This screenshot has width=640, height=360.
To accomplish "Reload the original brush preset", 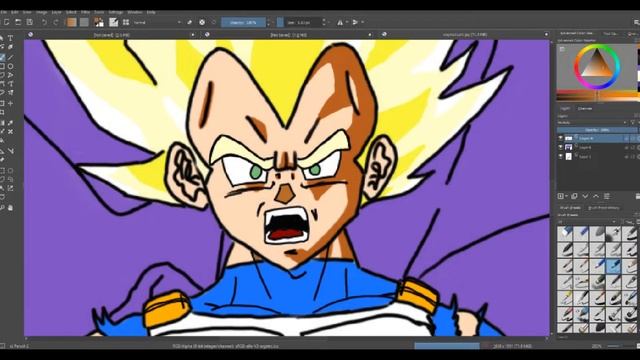I will 213,22.
